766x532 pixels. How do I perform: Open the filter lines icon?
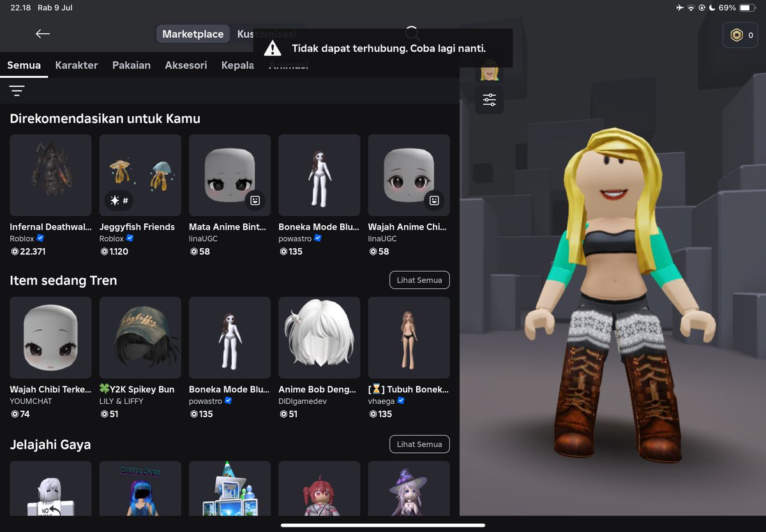(x=17, y=91)
